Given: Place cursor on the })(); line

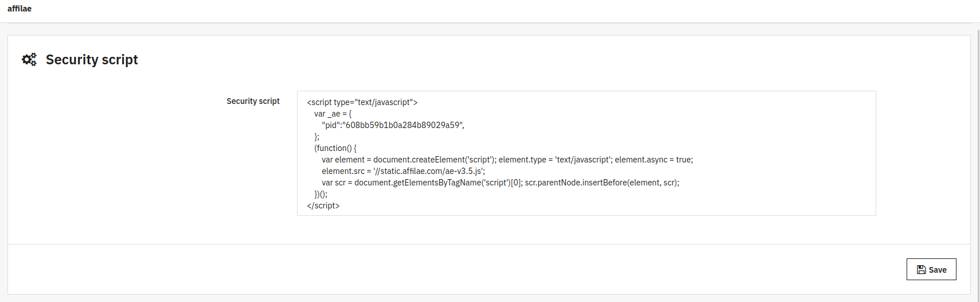Looking at the screenshot, I should point(321,194).
